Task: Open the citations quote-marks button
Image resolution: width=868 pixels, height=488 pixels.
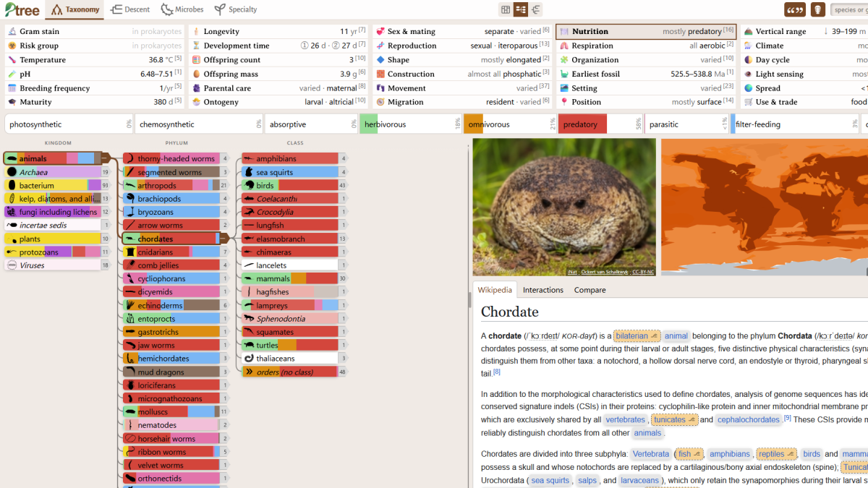Action: tap(795, 9)
